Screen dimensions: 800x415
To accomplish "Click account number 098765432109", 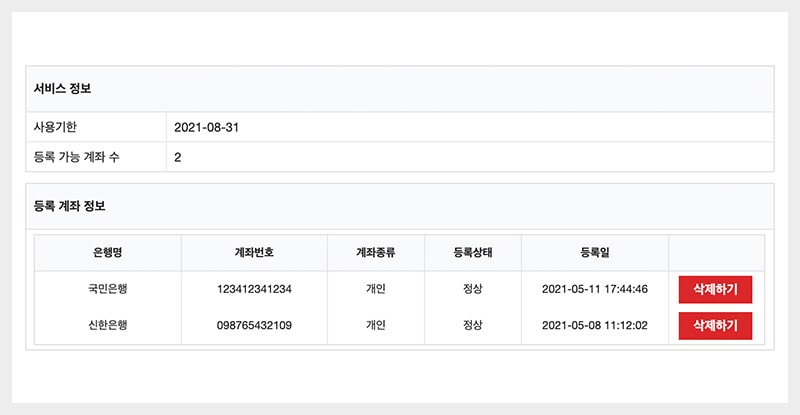I will (x=254, y=326).
